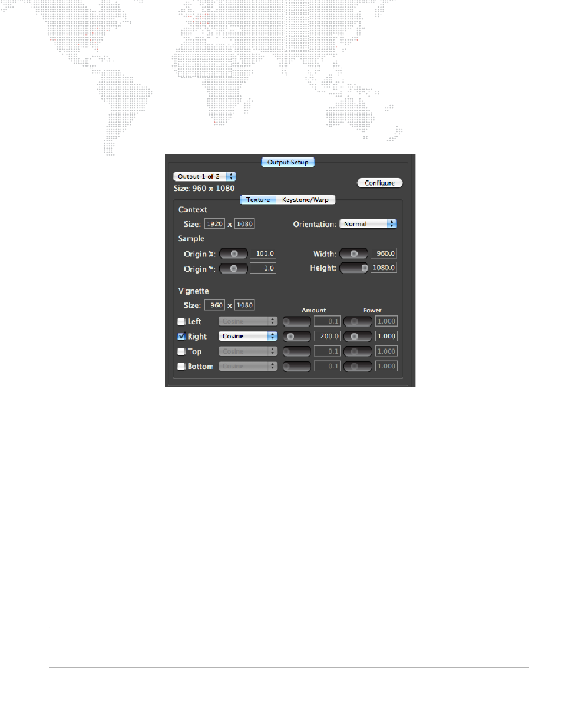Uncheck the Right vignette checkbox

[181, 337]
